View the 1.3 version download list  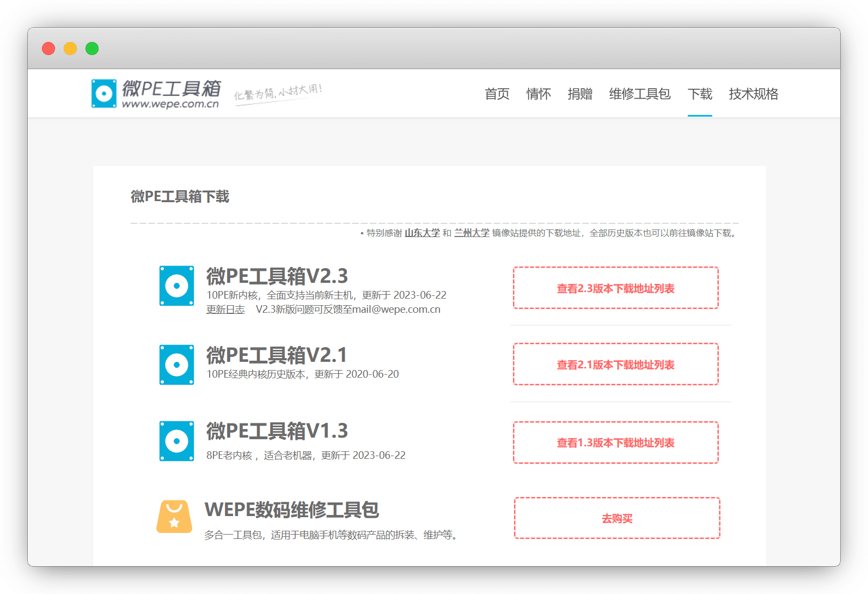tap(615, 443)
